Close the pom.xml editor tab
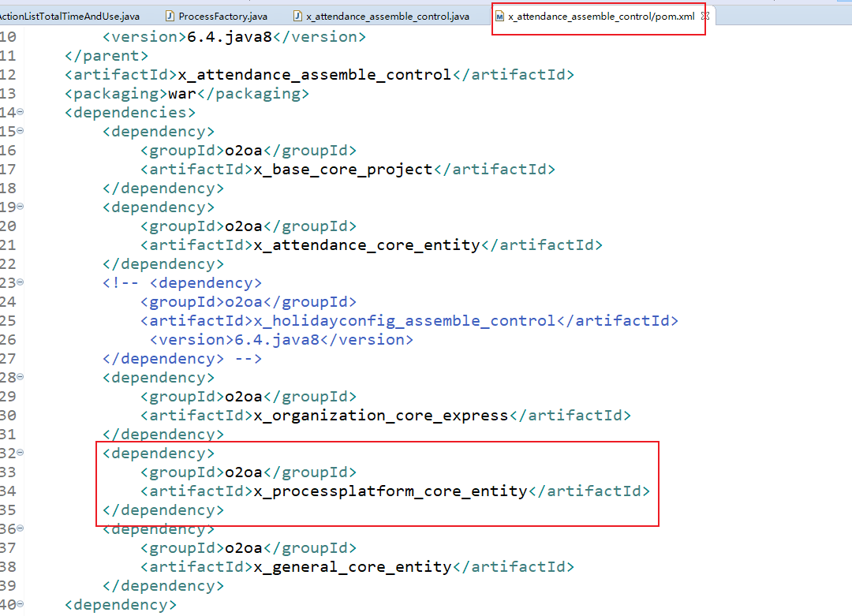 (x=705, y=17)
